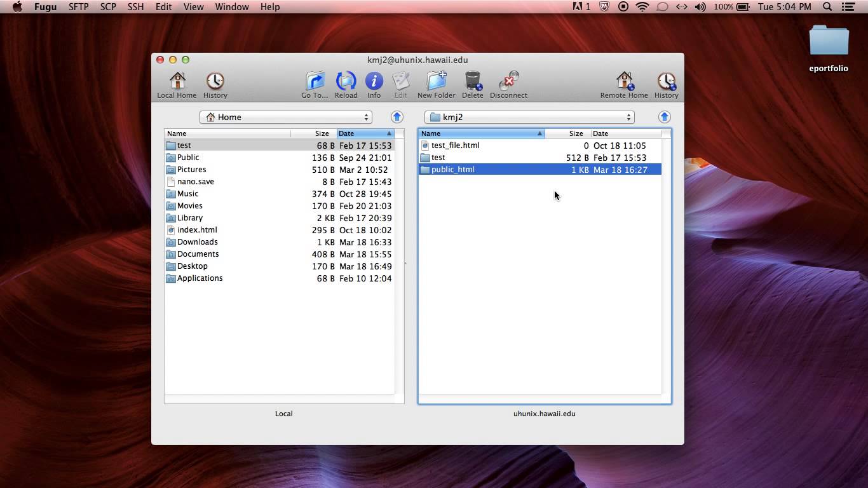Click the Go To toolbar icon
868x488 pixels.
pyautogui.click(x=315, y=85)
